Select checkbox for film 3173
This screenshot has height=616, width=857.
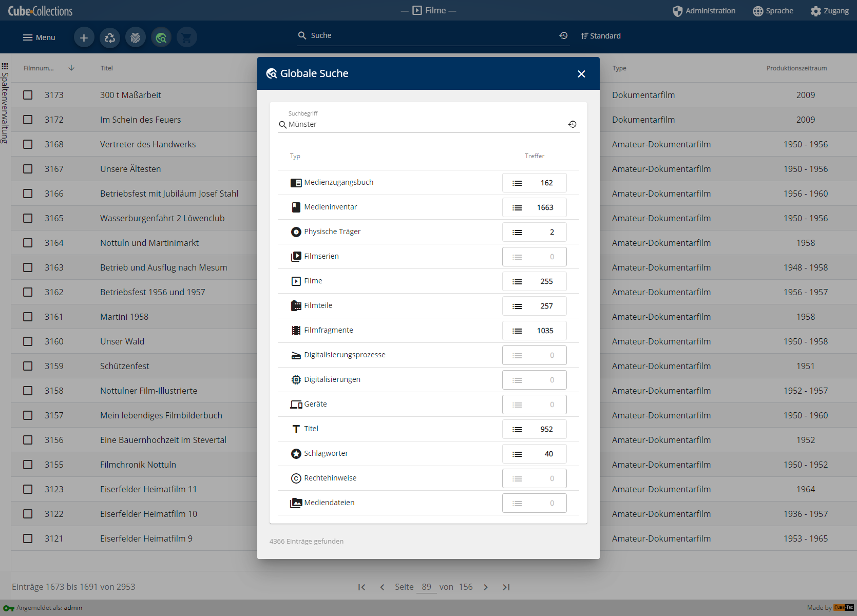pos(28,95)
